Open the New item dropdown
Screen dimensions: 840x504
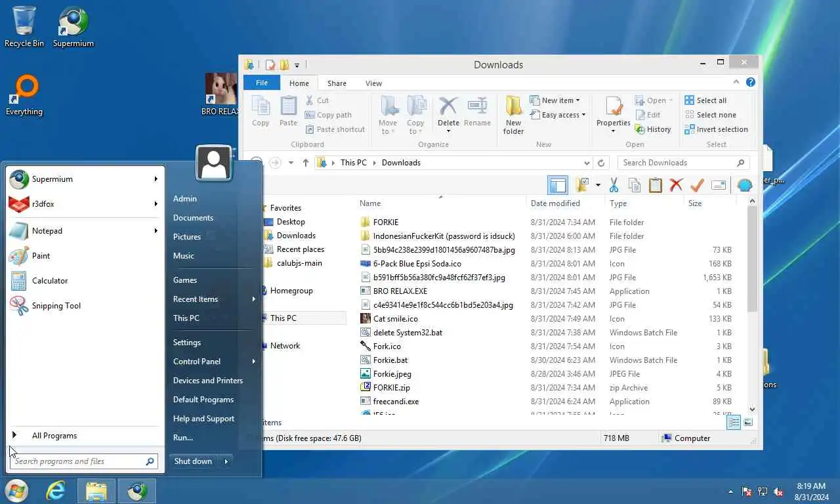tap(555, 100)
